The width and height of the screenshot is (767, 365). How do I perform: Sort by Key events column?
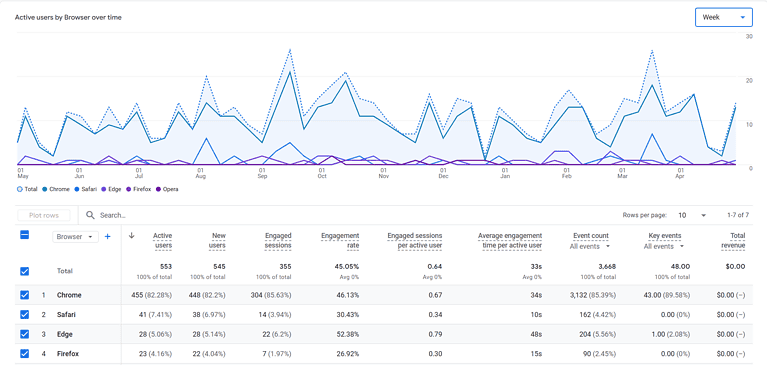pos(664,236)
